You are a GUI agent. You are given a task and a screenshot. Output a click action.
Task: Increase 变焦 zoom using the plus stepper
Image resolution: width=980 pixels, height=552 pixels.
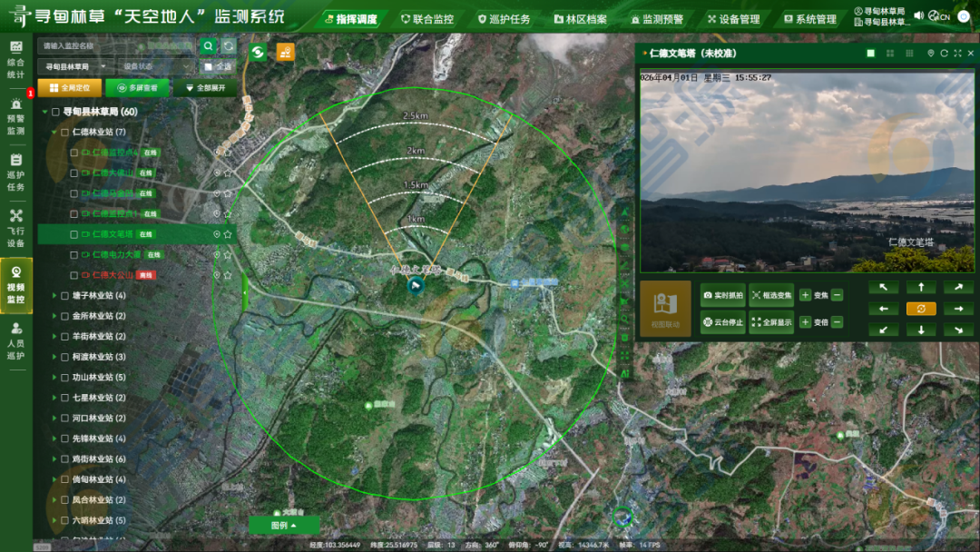tap(806, 295)
